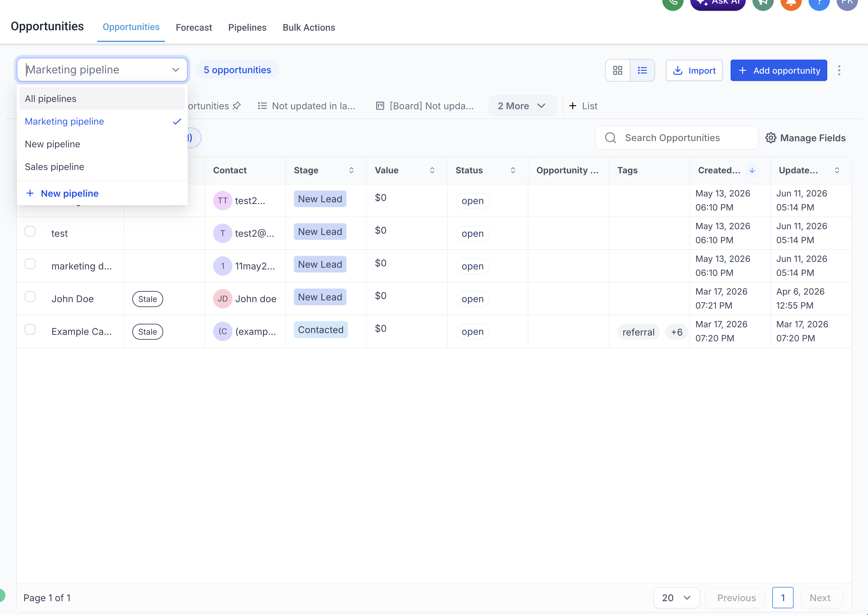Open the 'John Doe' opportunity name

coord(72,299)
